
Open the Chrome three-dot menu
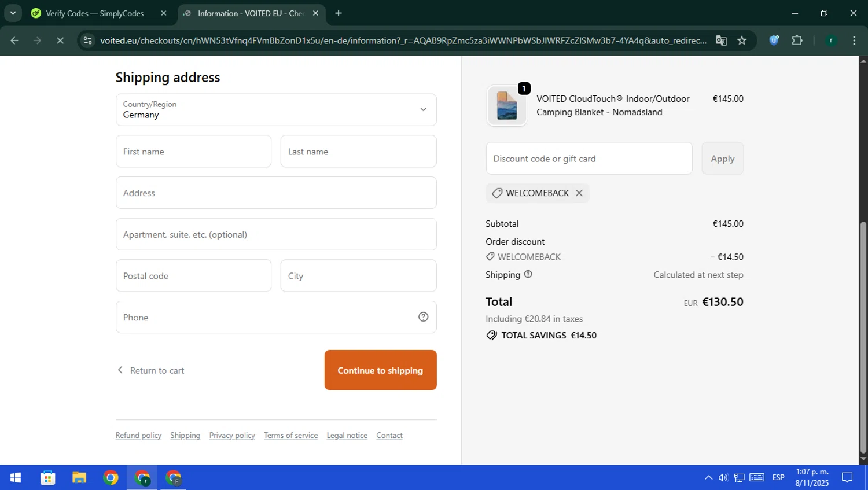(x=854, y=40)
